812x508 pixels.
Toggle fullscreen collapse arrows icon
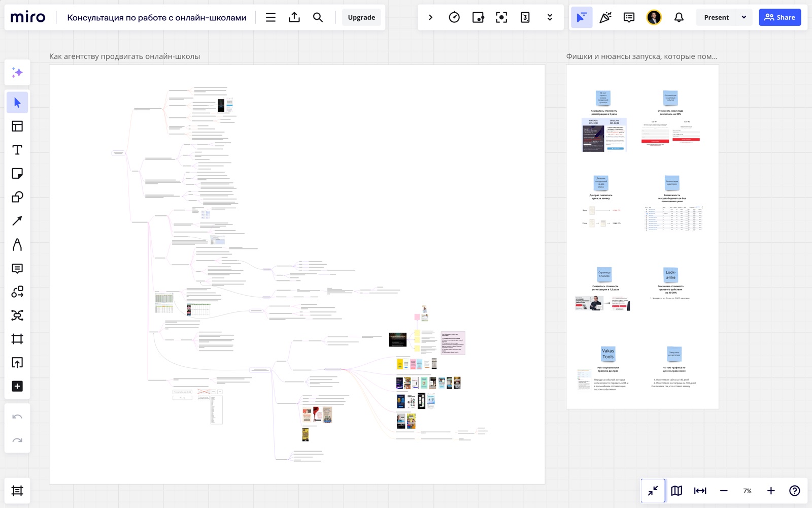click(x=653, y=491)
